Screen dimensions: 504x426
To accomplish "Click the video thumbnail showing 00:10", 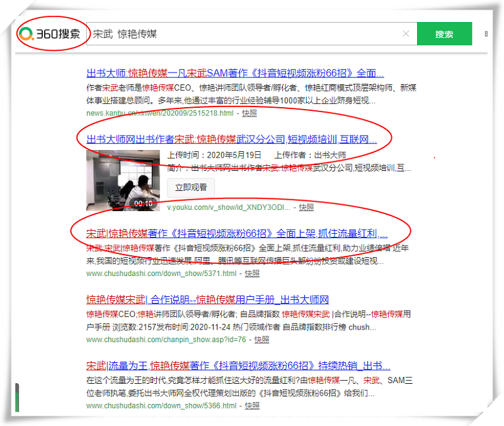I will [x=123, y=180].
